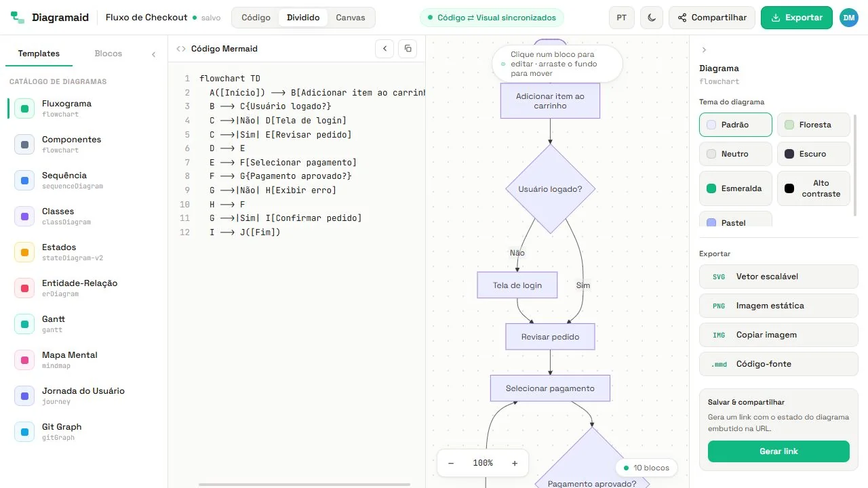The image size is (868, 488).
Task: Pick the Mapa Mental template icon
Action: (x=24, y=360)
